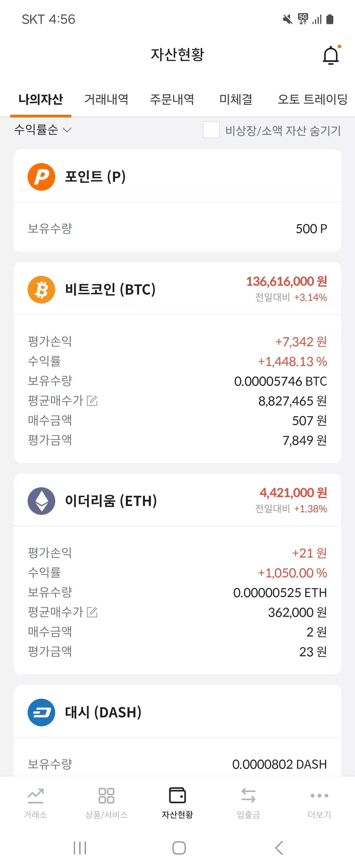Tap the Bitcoin coin icon
The width and height of the screenshot is (355, 868).
[41, 289]
